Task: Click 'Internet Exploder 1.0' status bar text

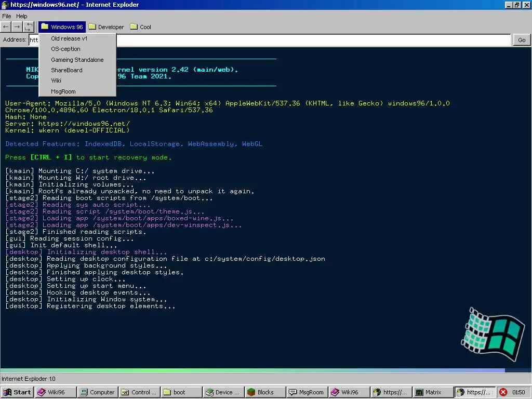Action: (29, 379)
